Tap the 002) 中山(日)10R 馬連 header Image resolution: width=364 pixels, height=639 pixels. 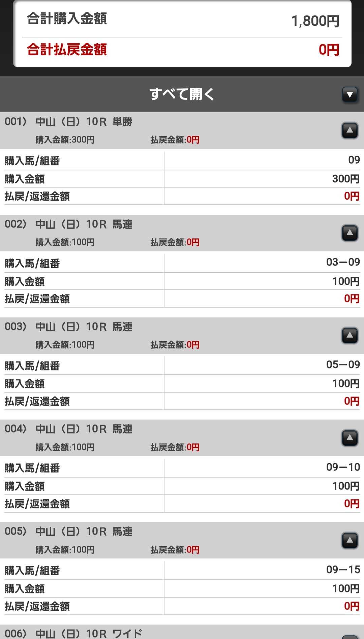[x=84, y=224]
